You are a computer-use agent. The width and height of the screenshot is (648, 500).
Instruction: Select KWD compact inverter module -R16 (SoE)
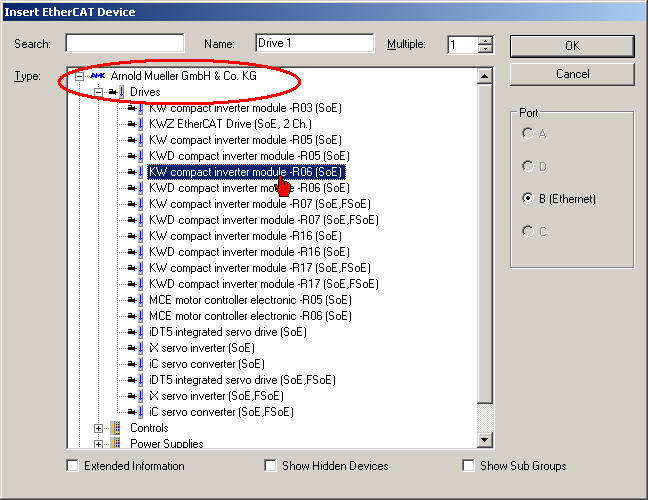(249, 252)
